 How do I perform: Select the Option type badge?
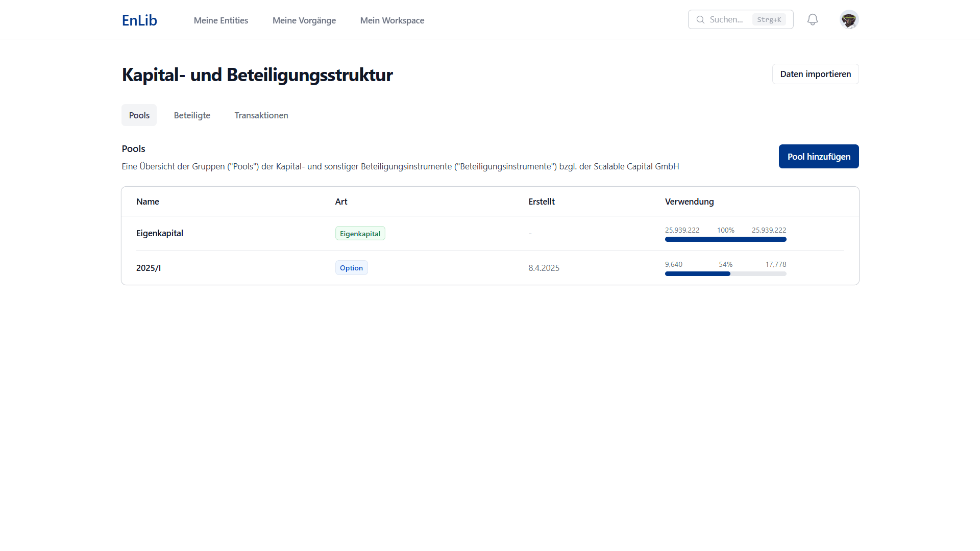(x=351, y=267)
